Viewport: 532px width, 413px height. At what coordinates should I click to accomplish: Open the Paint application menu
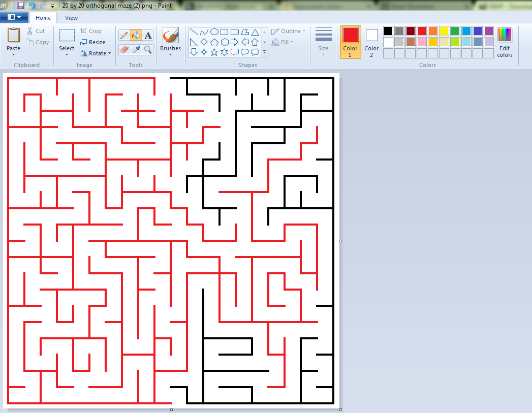14,17
